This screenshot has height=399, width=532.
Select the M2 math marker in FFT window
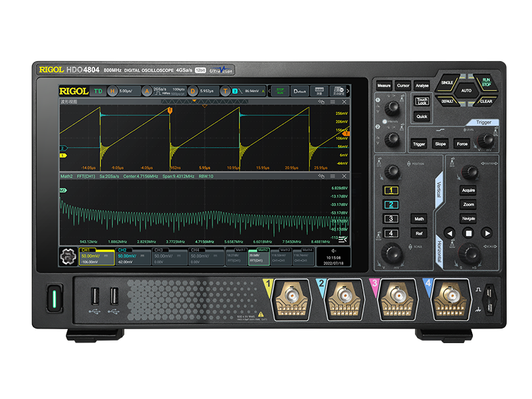click(x=63, y=190)
